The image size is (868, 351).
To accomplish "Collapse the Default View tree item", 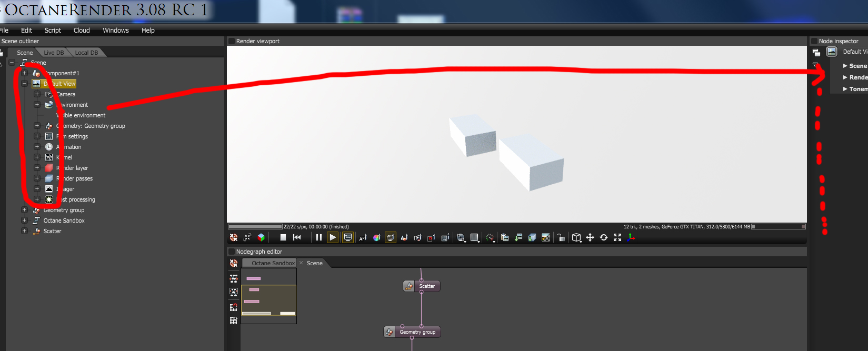I will (x=24, y=84).
